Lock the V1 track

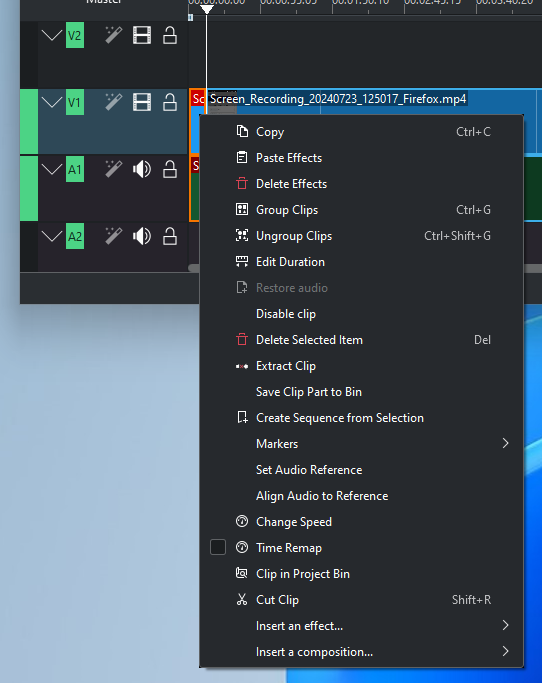click(170, 102)
